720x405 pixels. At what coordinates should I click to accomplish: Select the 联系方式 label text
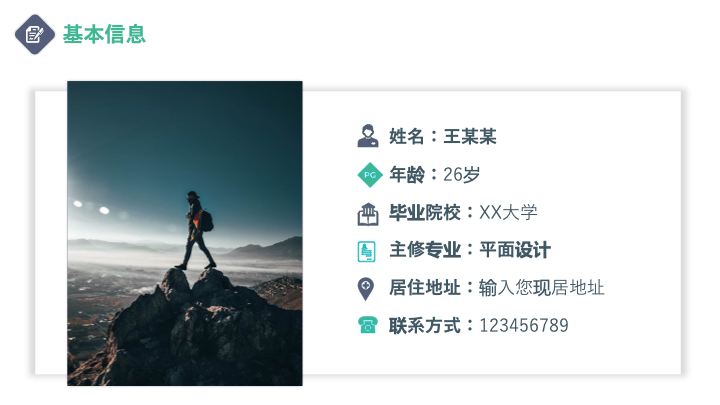[x=425, y=326]
